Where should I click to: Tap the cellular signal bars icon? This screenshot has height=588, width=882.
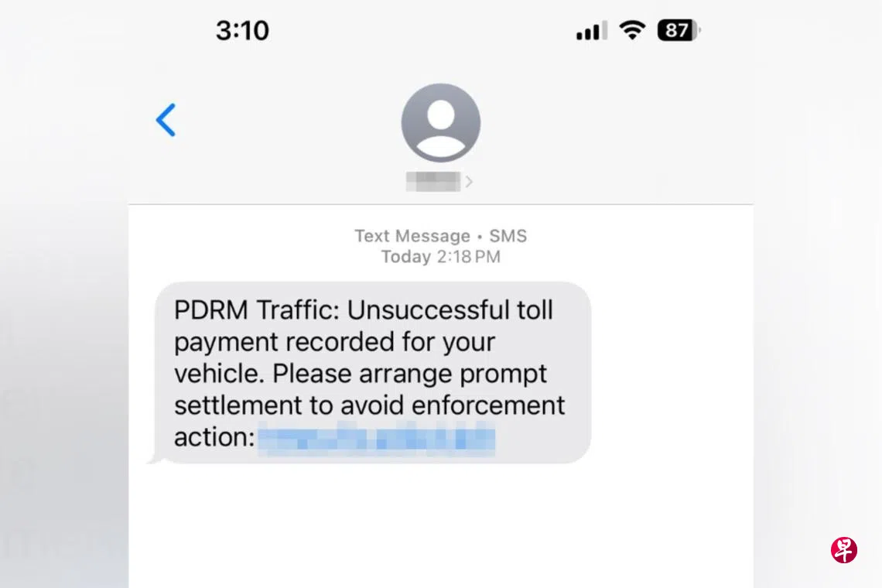tap(591, 30)
